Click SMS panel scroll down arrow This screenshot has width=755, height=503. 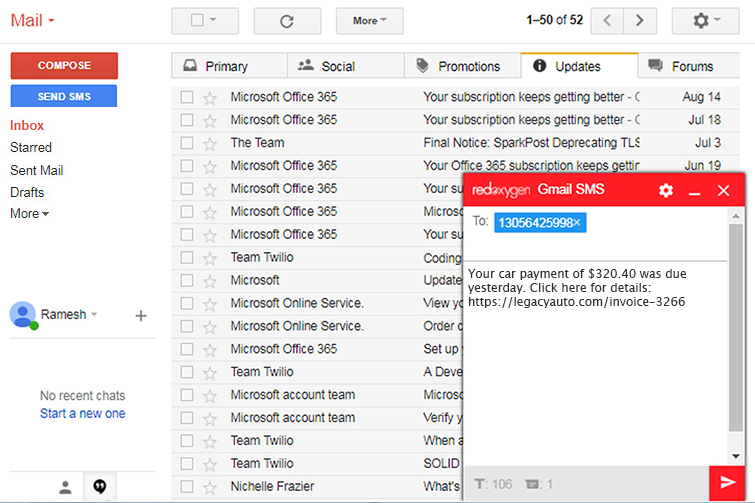(735, 456)
